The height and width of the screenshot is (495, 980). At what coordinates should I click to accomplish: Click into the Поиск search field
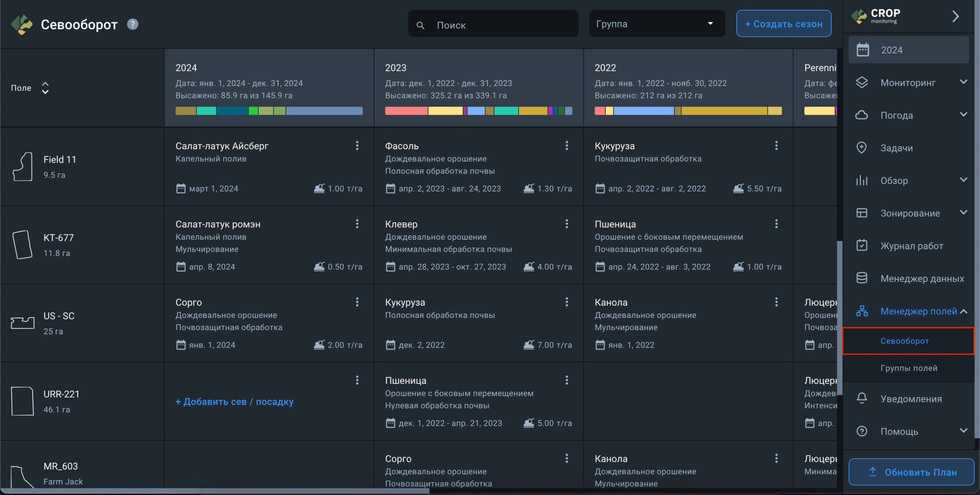pos(493,24)
